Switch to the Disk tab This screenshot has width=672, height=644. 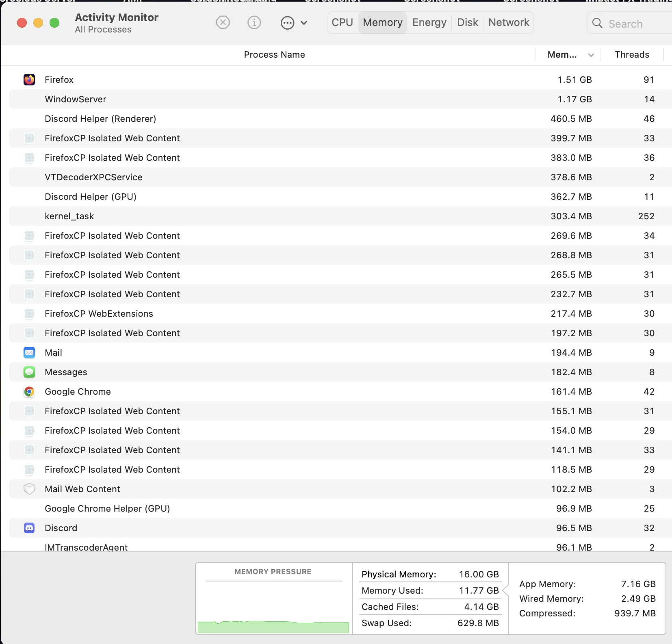468,22
